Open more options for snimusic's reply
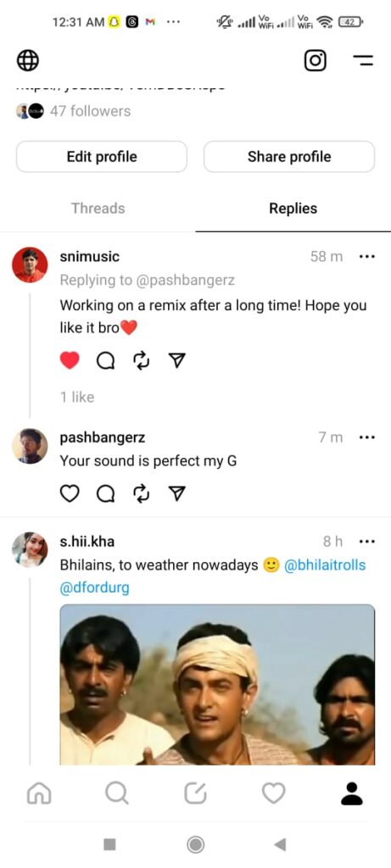 pyautogui.click(x=367, y=256)
